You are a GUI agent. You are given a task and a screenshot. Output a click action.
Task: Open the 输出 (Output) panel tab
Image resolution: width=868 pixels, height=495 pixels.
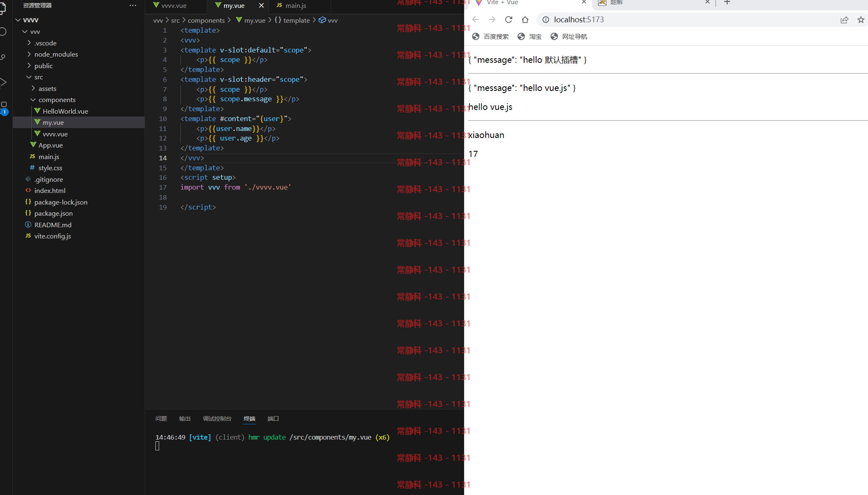coord(185,419)
